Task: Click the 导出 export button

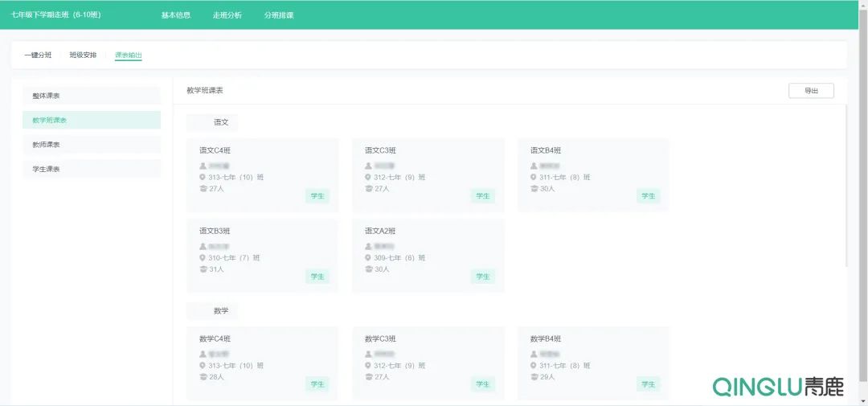Action: click(x=811, y=91)
